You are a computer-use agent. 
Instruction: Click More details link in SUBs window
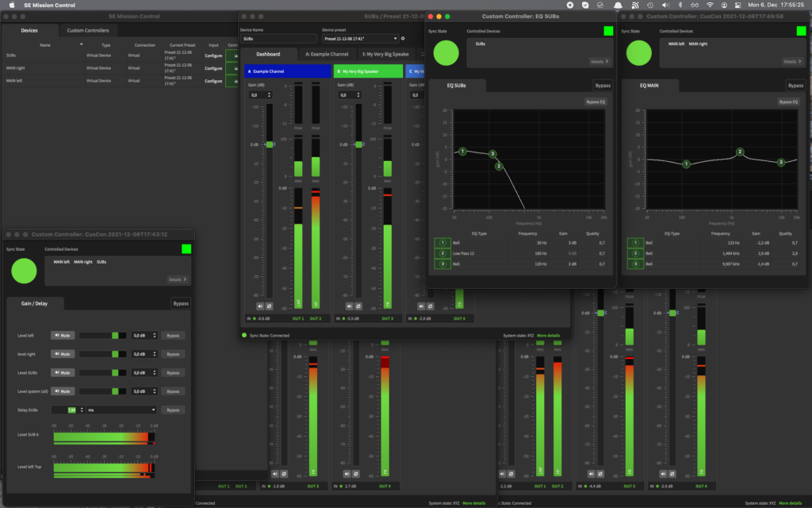(x=548, y=336)
